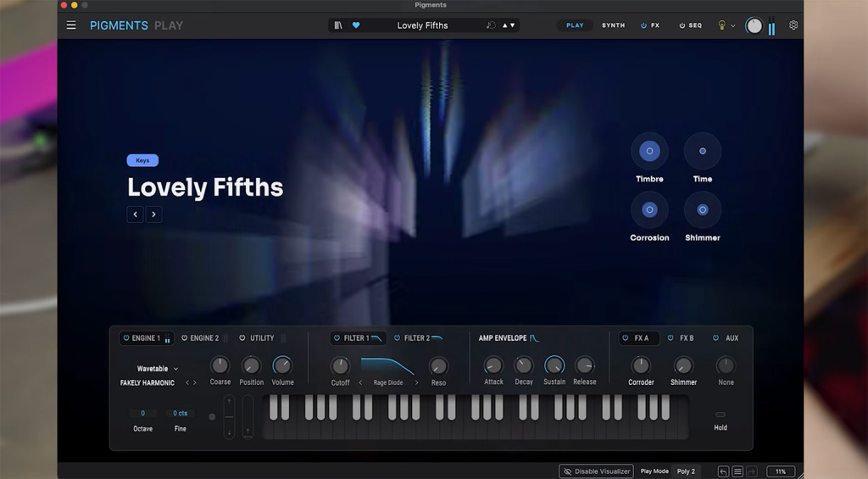Screen dimensions: 868x479
Task: Click the 11% CPU meter button
Action: click(781, 471)
